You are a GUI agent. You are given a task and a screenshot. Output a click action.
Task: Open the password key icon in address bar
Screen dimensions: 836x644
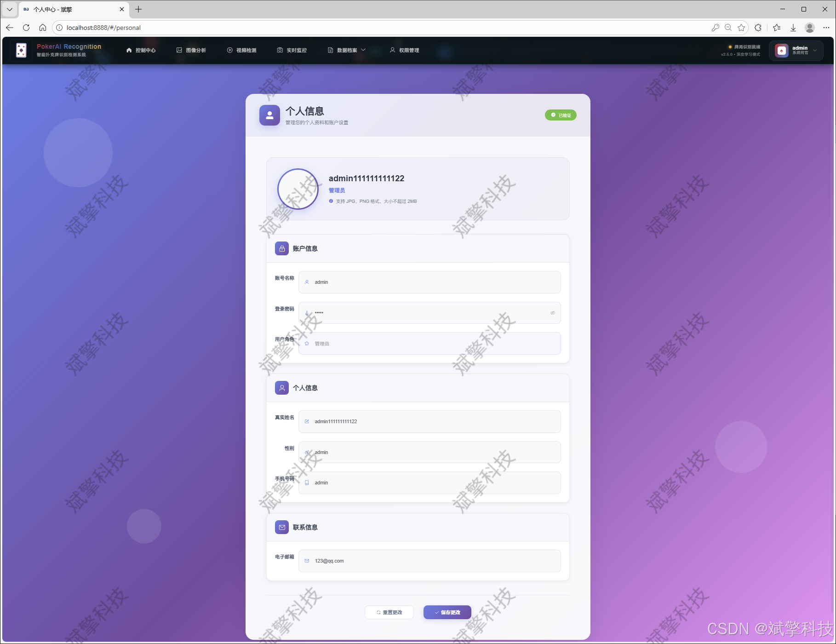tap(715, 28)
